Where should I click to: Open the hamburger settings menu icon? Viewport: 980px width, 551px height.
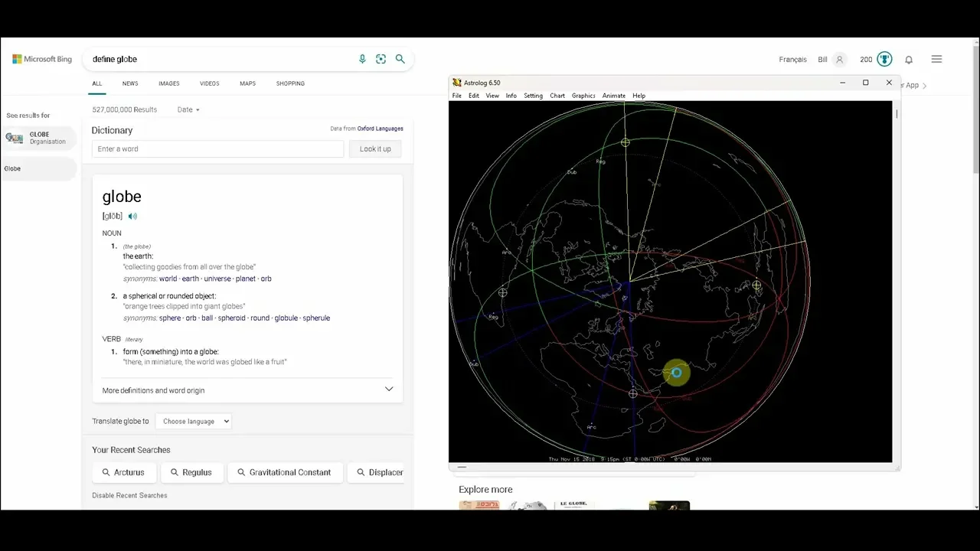[936, 59]
